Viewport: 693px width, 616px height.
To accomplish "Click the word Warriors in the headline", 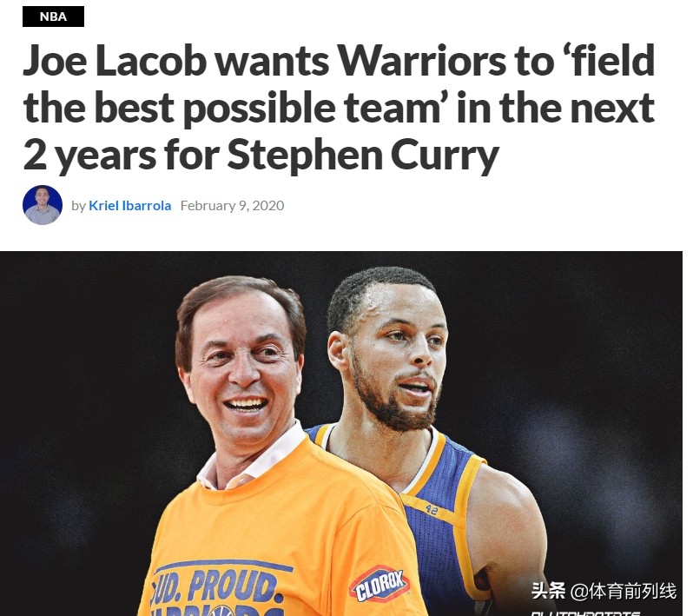I will (x=422, y=60).
